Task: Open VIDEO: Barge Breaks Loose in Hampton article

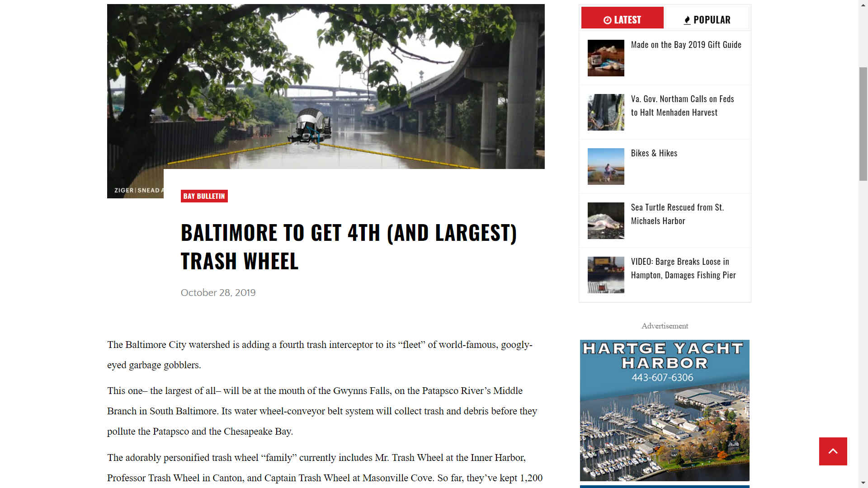Action: [683, 268]
